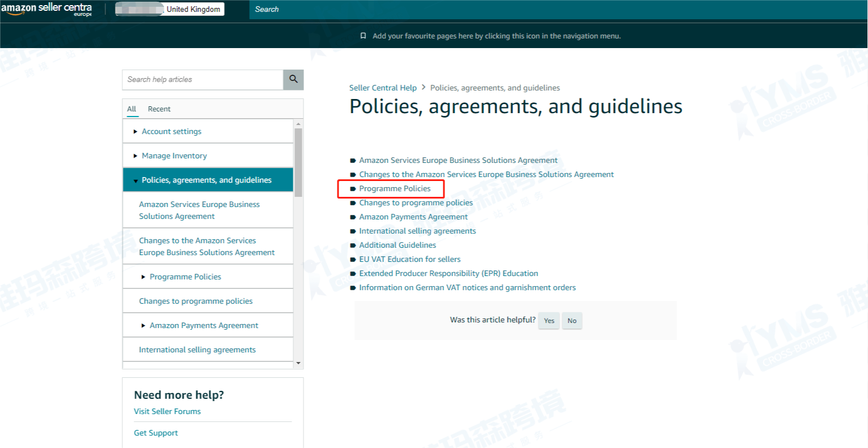Open sidebar Changes to programme policies
The height and width of the screenshot is (448, 868).
[196, 301]
